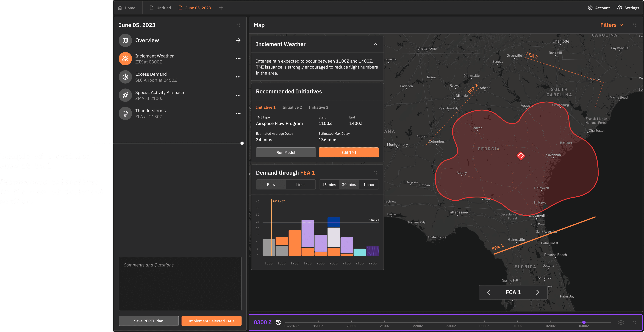644x332 pixels.
Task: Click the Comments and Questions text field
Action: tap(180, 284)
